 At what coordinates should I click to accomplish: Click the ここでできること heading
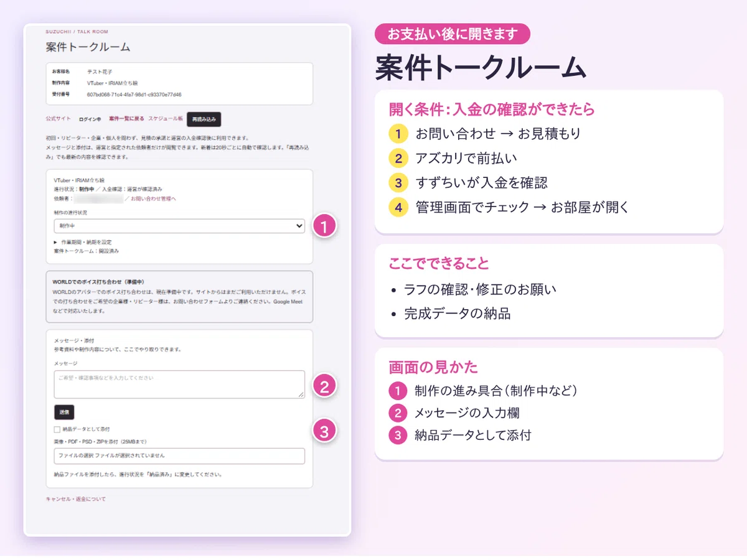(439, 263)
